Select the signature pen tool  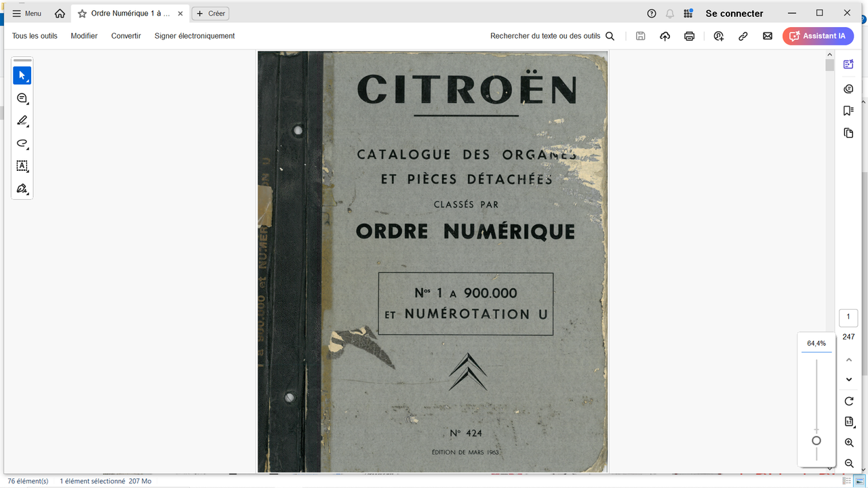22,188
